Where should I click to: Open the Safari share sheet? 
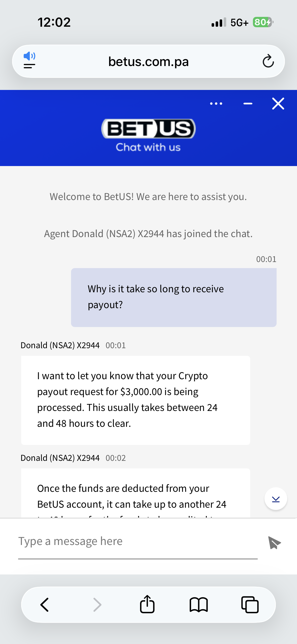point(147,604)
